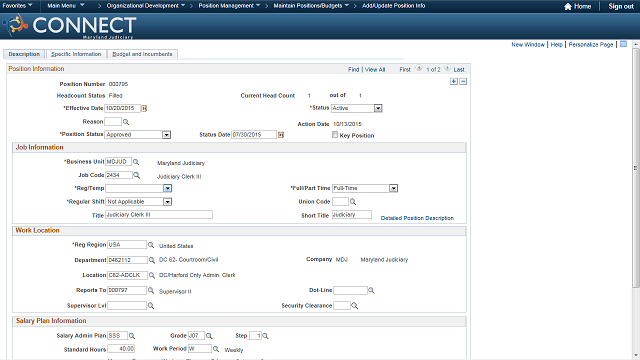The height and width of the screenshot is (360, 640).
Task: Open the Status Date calendar icon
Action: (x=281, y=135)
